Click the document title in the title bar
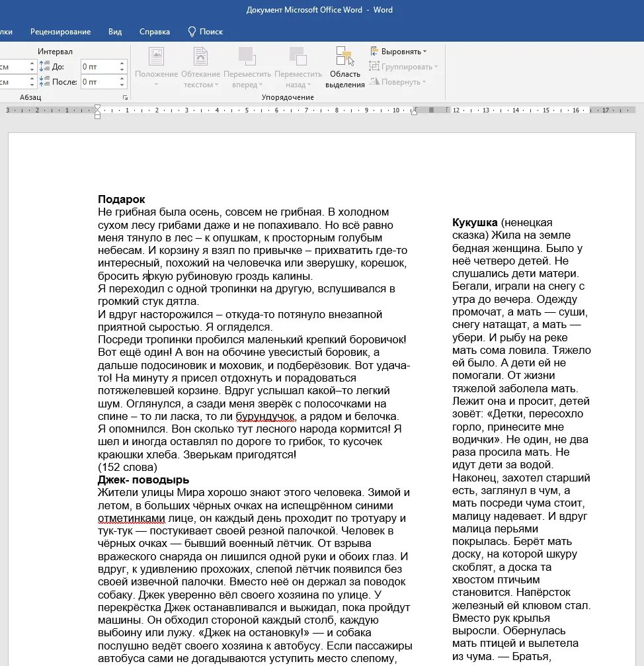The image size is (644, 666). [x=319, y=10]
